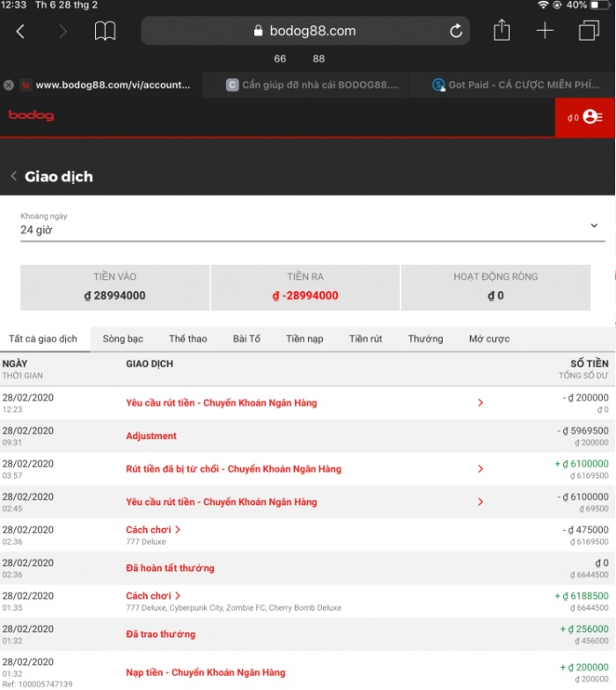Go back using the Giao dịch chevron
The image size is (616, 690).
click(x=14, y=176)
